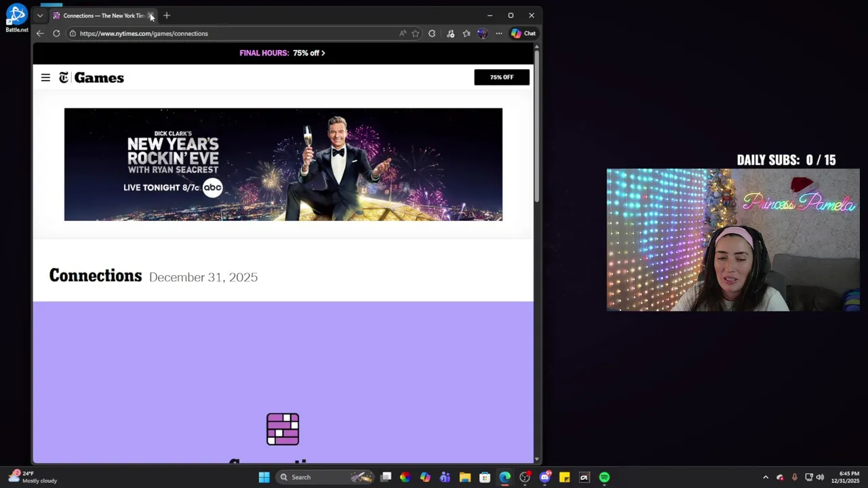Image resolution: width=868 pixels, height=488 pixels.
Task: Click the 75% OFF subscribe button
Action: 502,77
